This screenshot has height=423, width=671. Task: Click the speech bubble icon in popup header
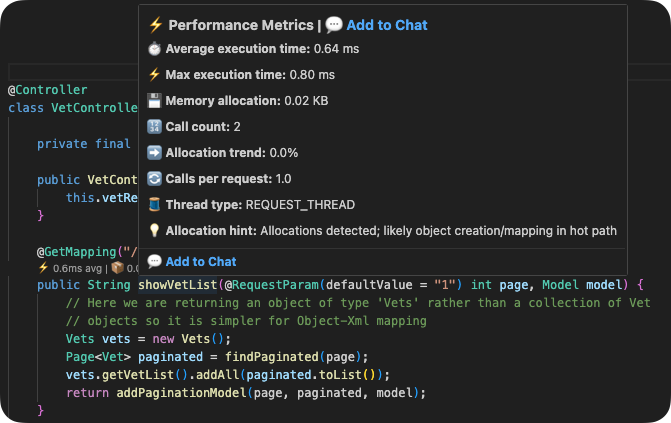[333, 25]
